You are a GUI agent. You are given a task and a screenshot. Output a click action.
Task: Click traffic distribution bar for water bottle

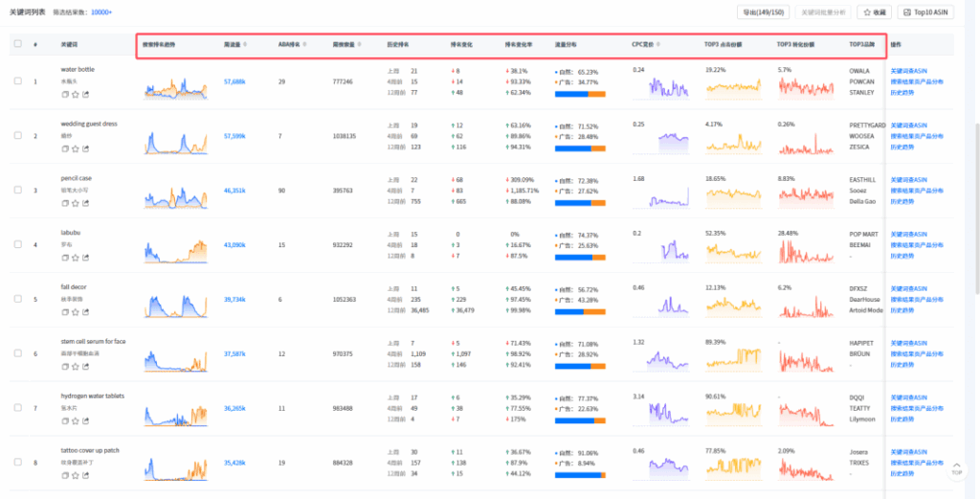(x=580, y=94)
